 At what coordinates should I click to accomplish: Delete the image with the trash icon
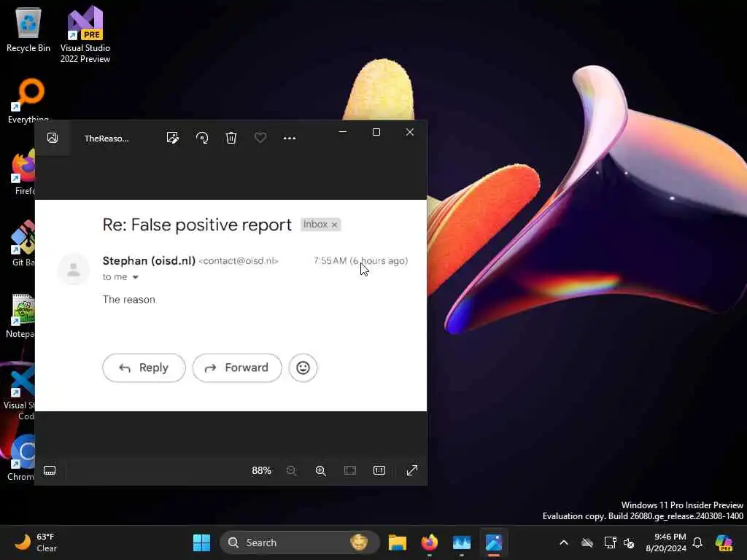pos(231,138)
